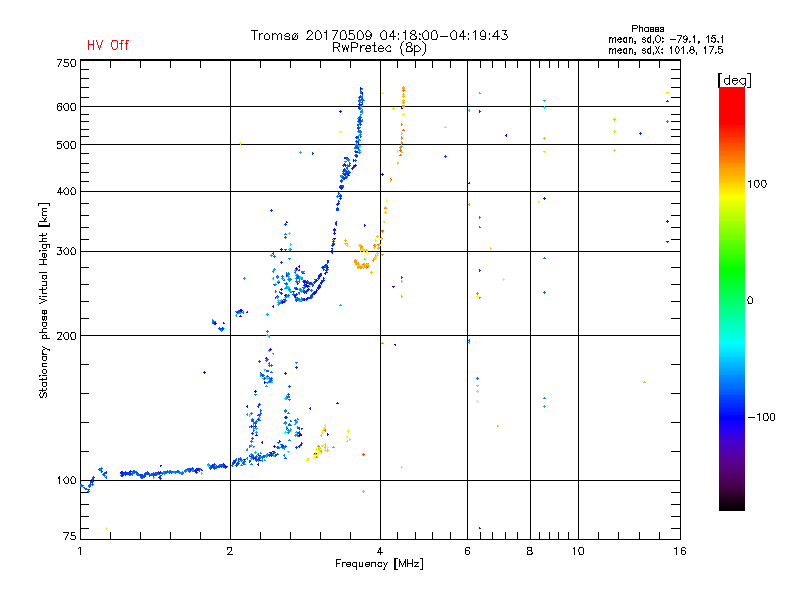Click the x-axis '6' tick label

tap(467, 551)
